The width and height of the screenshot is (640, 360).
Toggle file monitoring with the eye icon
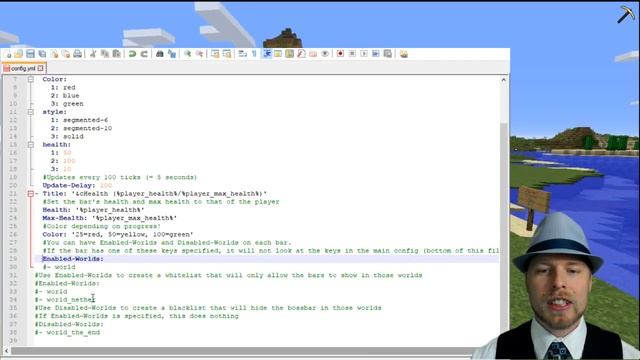325,54
